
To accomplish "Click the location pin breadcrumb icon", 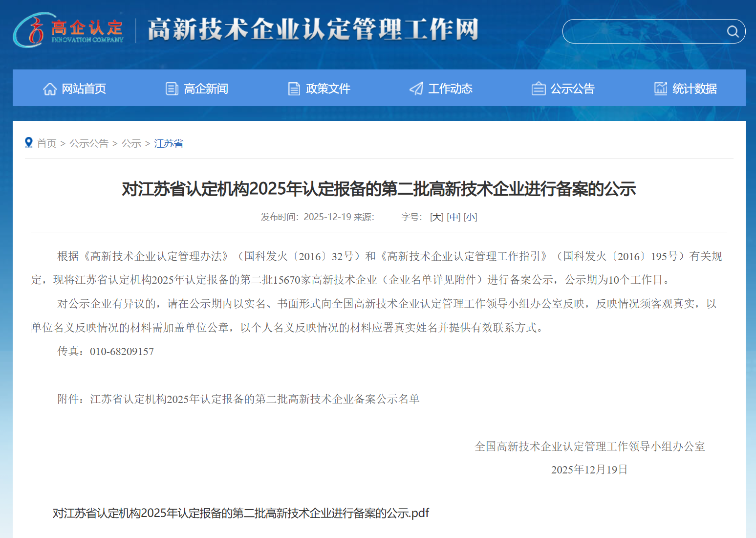I will click(29, 143).
